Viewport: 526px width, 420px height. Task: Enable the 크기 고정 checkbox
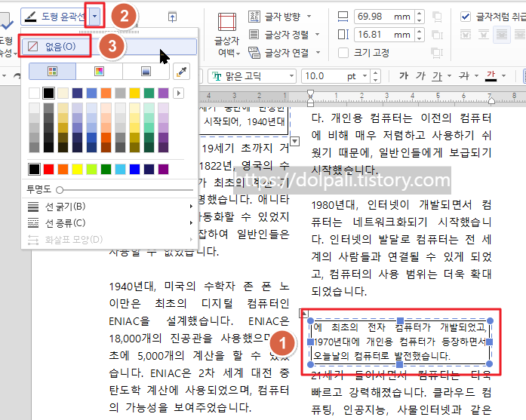tap(343, 53)
